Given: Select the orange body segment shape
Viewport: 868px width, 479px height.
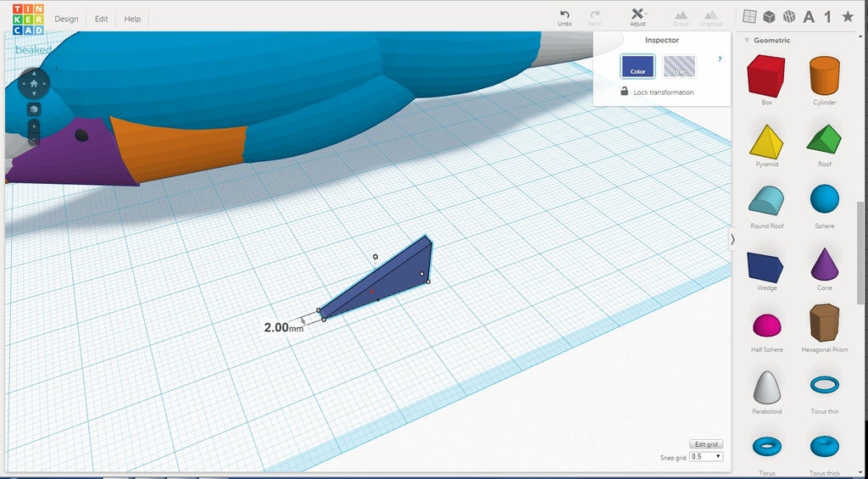Looking at the screenshot, I should point(180,148).
